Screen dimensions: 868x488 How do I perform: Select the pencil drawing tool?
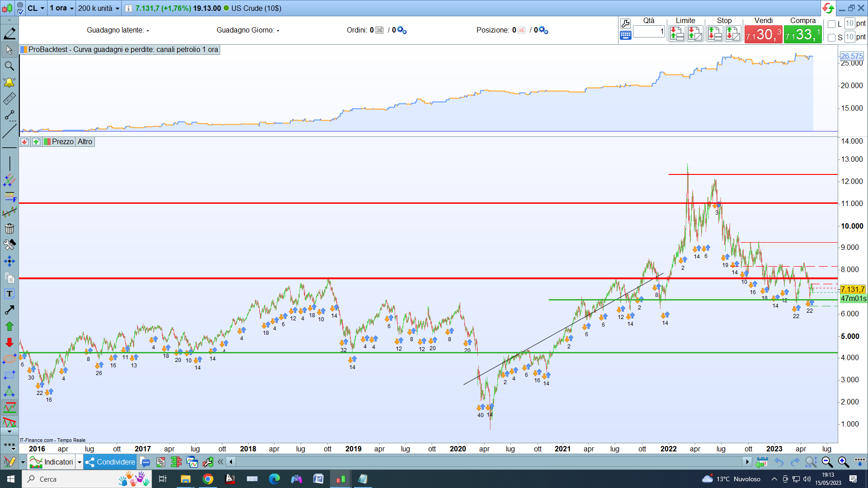pyautogui.click(x=9, y=33)
